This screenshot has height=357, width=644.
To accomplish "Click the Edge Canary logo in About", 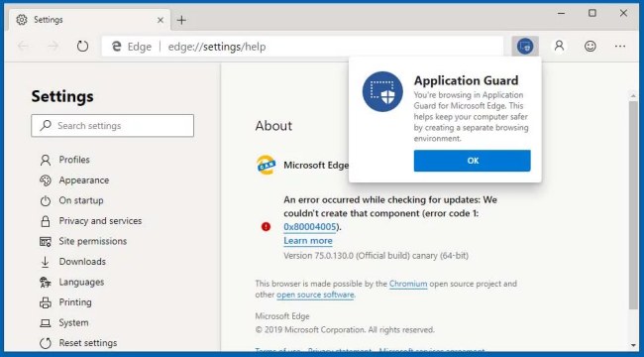I will pos(266,165).
